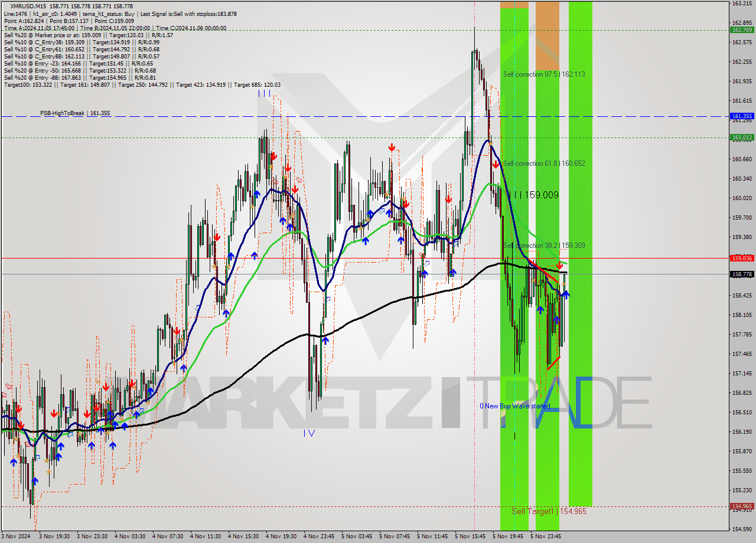Viewport: 756px width, 543px height.
Task: Click the '3 Nov 23:30' time axis label
Action: 92,537
